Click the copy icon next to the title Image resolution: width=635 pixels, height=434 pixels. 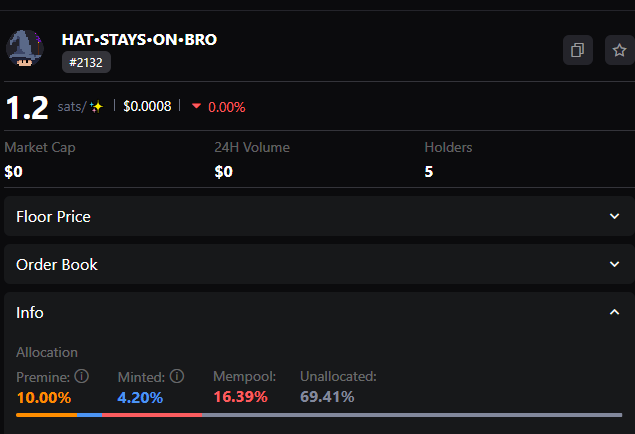pos(577,50)
